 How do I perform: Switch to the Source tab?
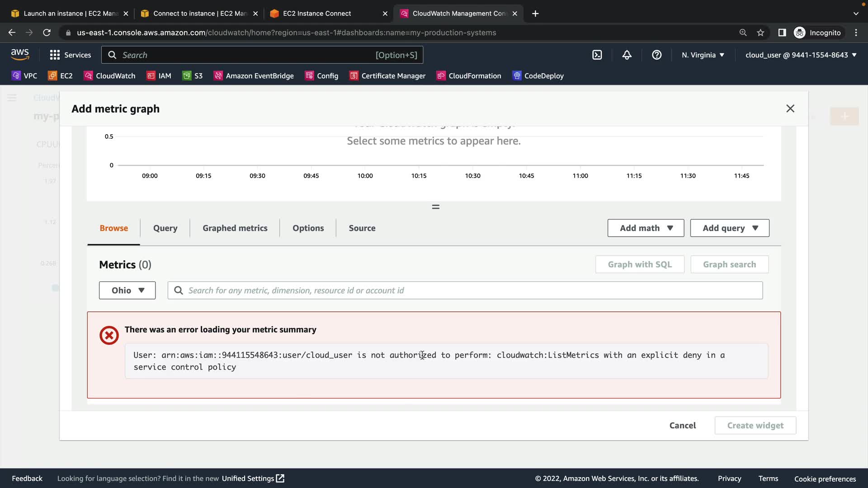click(x=362, y=228)
